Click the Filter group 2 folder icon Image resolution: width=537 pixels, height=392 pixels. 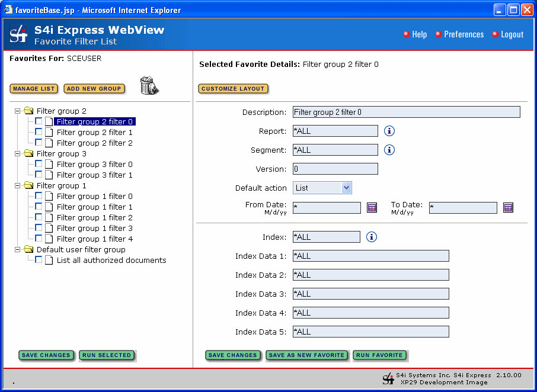29,111
